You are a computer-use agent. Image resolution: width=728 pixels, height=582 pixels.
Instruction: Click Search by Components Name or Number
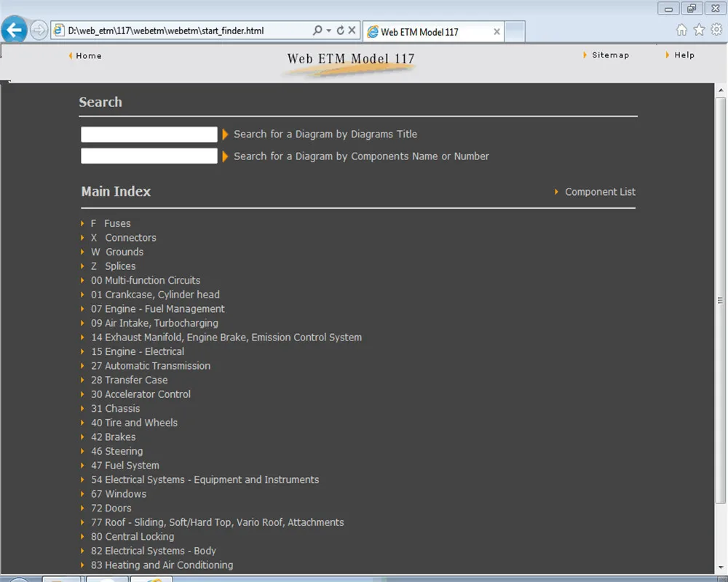361,156
